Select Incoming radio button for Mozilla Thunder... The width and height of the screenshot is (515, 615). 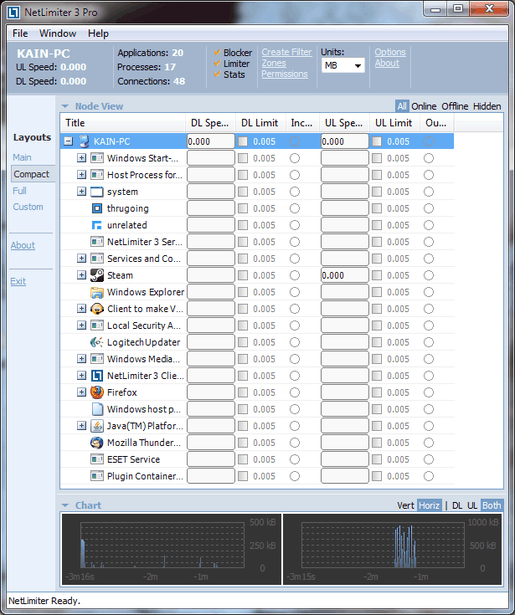point(295,442)
